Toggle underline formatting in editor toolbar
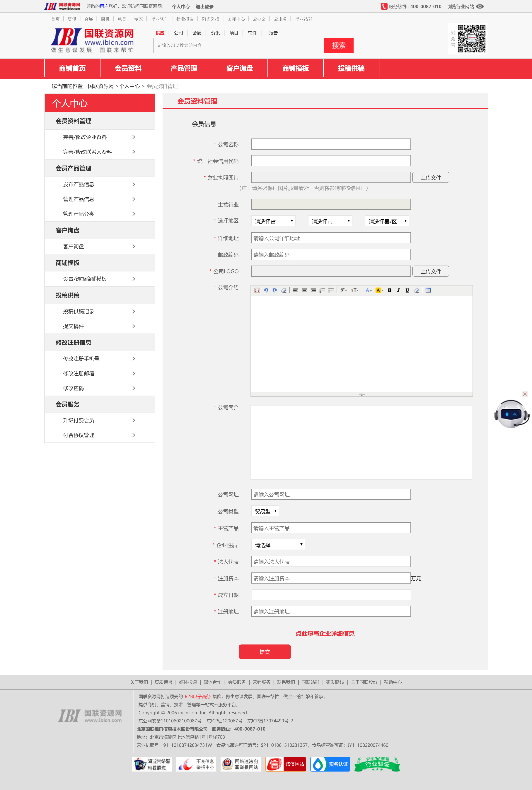Image resolution: width=532 pixels, height=790 pixels. [407, 290]
